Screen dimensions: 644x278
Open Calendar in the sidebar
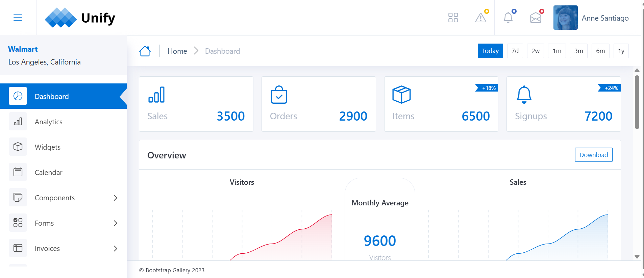48,173
